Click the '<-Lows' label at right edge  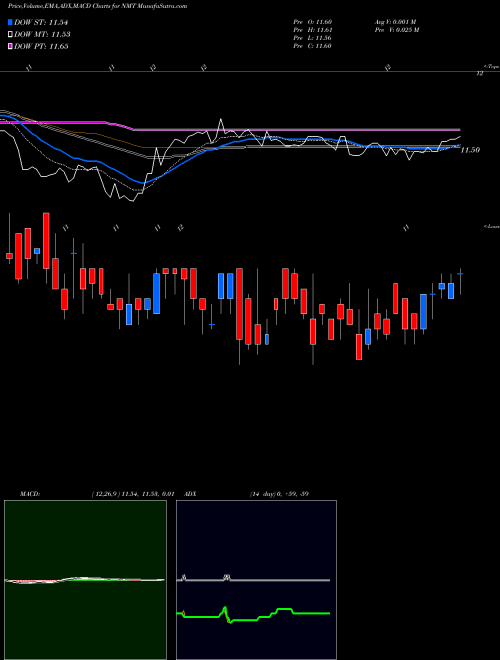[x=491, y=226]
